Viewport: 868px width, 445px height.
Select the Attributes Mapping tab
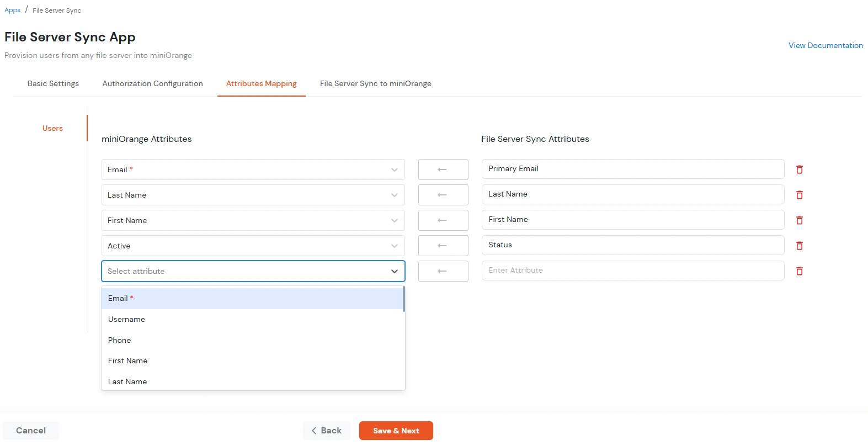click(x=261, y=83)
